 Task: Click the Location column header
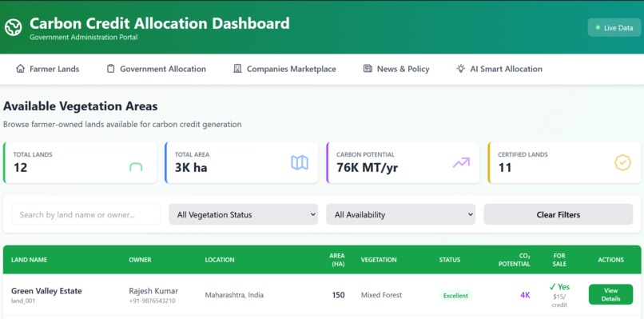tap(220, 260)
